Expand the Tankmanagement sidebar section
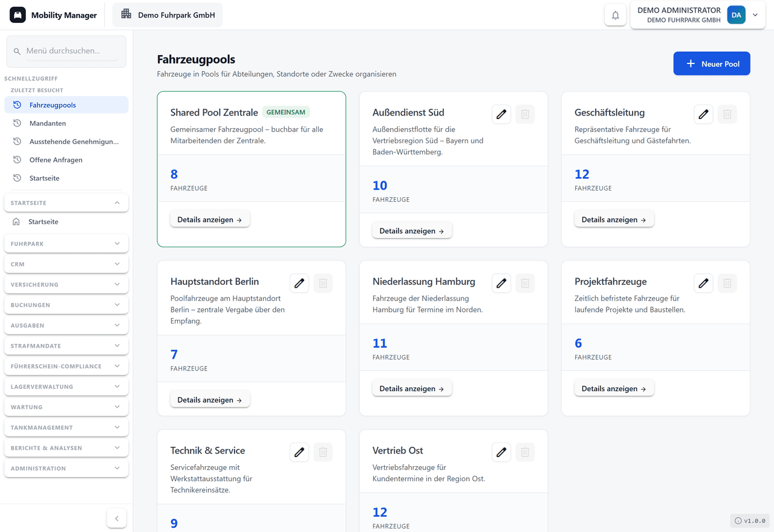The height and width of the screenshot is (532, 774). [x=67, y=427]
